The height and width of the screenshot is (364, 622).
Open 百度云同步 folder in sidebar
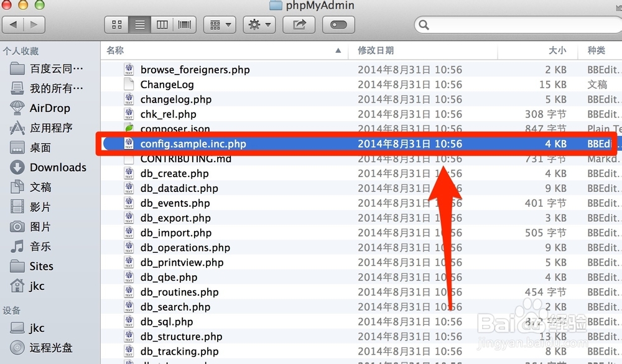pos(47,69)
